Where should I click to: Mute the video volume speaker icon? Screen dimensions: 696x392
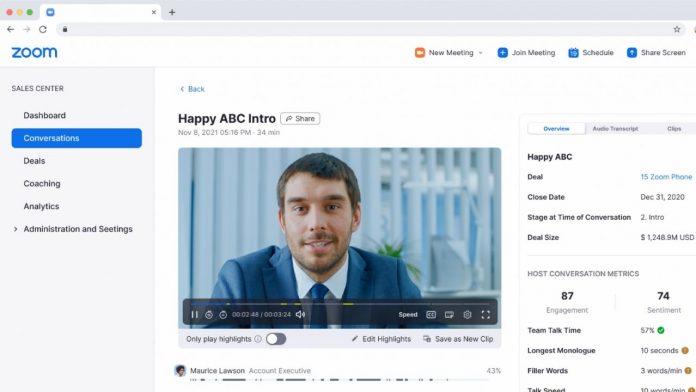click(x=300, y=314)
